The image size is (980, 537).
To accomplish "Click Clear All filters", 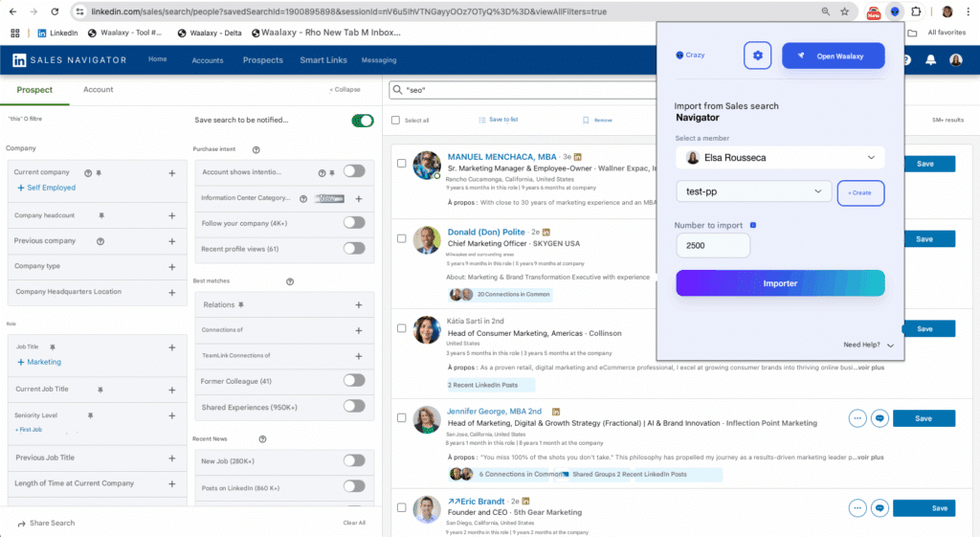I will coord(354,523).
